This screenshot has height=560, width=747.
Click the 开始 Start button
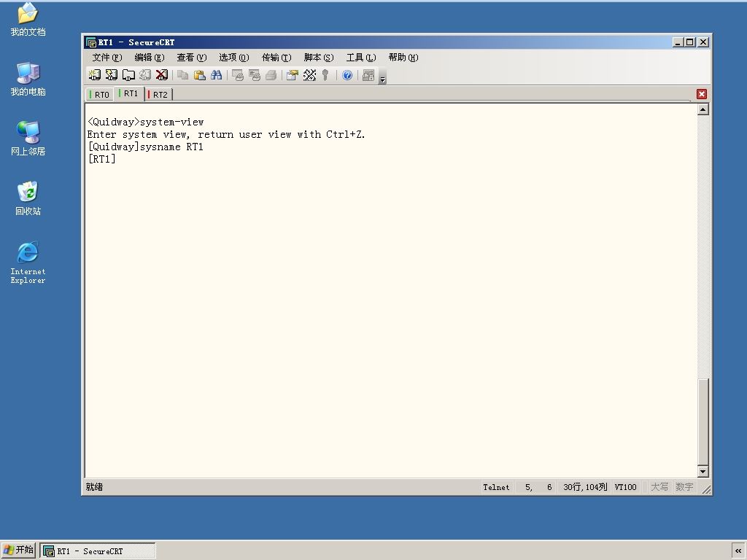[x=18, y=550]
